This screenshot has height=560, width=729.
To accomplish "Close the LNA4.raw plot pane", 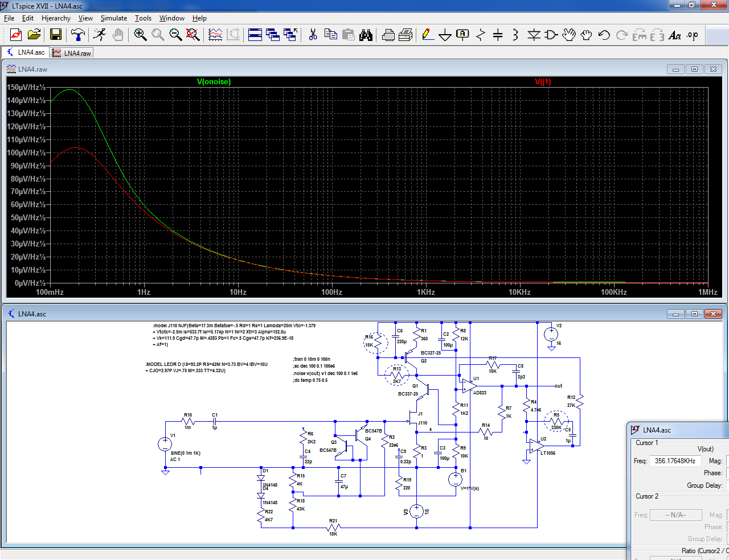I will point(713,69).
